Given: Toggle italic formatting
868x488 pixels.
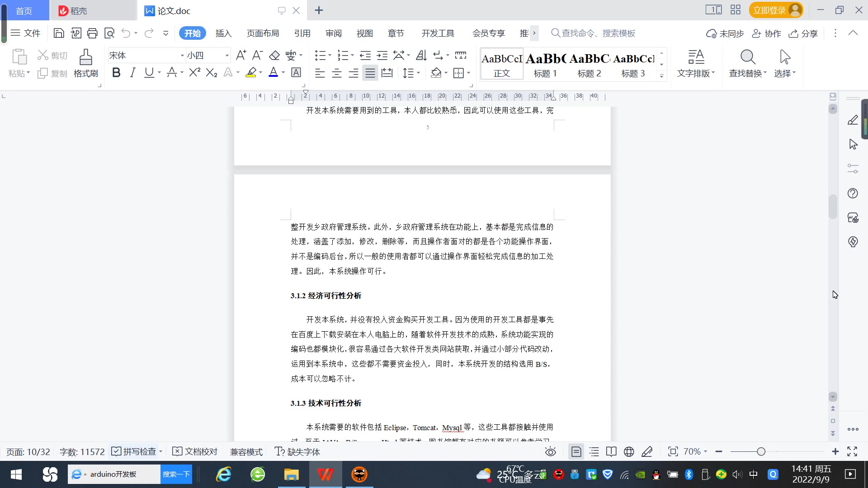Looking at the screenshot, I should click(132, 73).
